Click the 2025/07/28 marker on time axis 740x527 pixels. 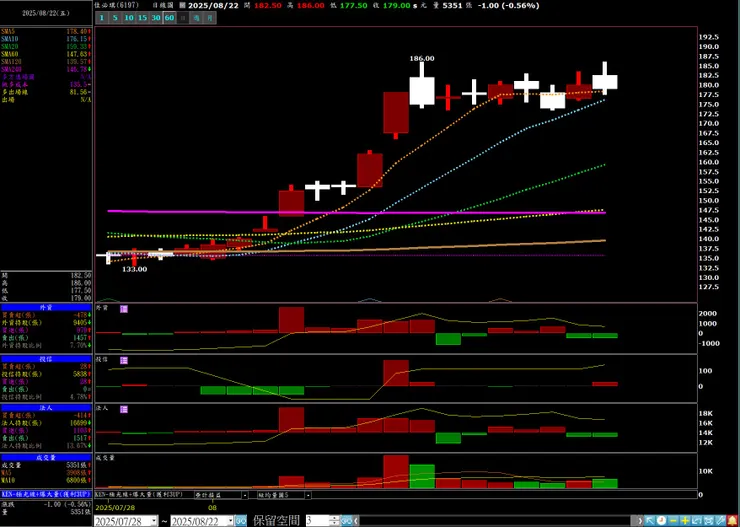pos(114,508)
